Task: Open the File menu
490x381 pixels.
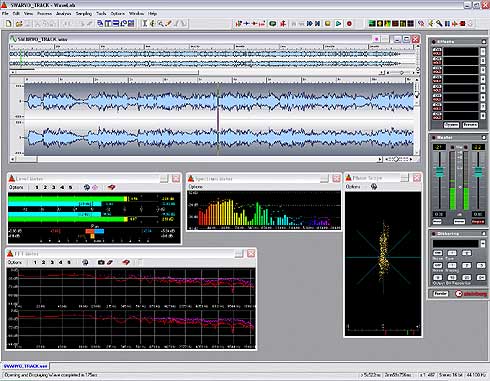Action: tap(5, 14)
